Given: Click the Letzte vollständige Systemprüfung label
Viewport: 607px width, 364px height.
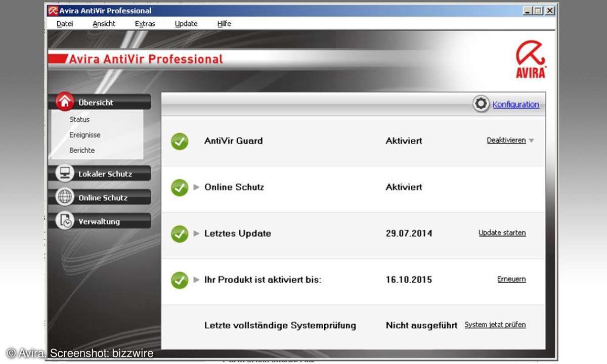Looking at the screenshot, I should 280,326.
